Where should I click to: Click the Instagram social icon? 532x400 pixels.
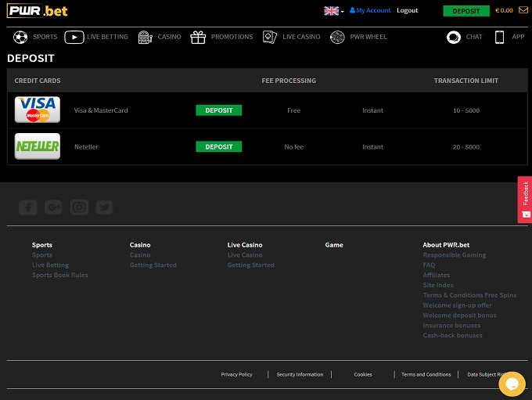79,207
